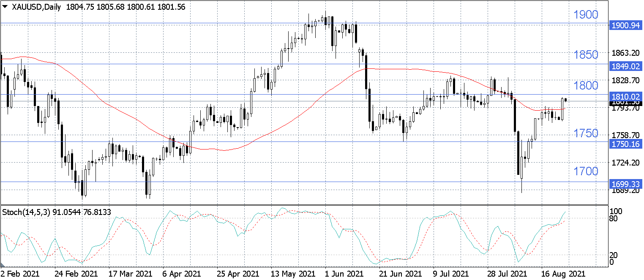This screenshot has width=644, height=280.
Task: Click the 16 Aug 2021 date label
Action: pos(564,274)
